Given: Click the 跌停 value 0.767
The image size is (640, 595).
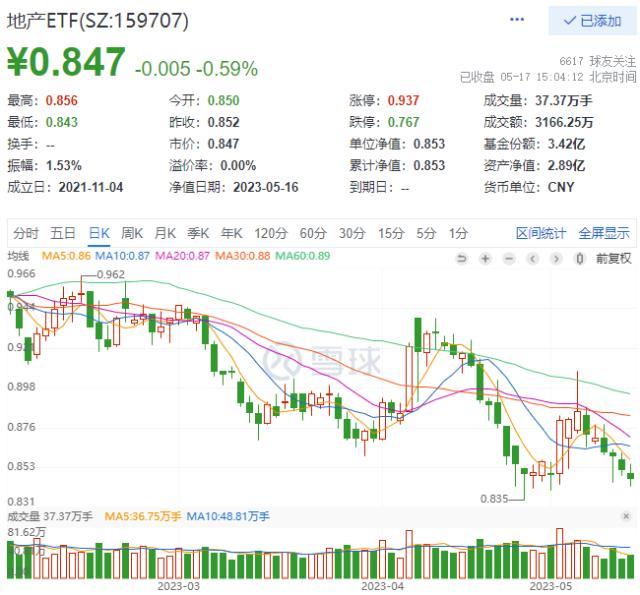Looking at the screenshot, I should [403, 122].
